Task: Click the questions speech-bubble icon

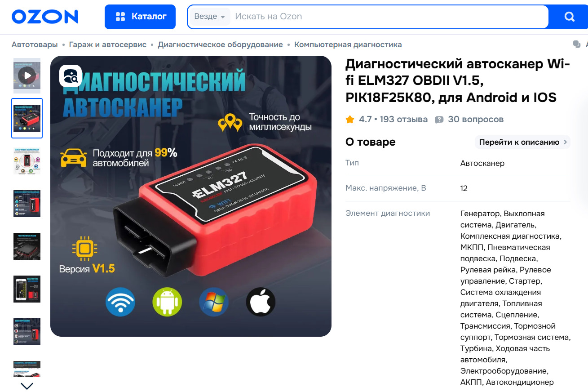Action: pos(439,120)
